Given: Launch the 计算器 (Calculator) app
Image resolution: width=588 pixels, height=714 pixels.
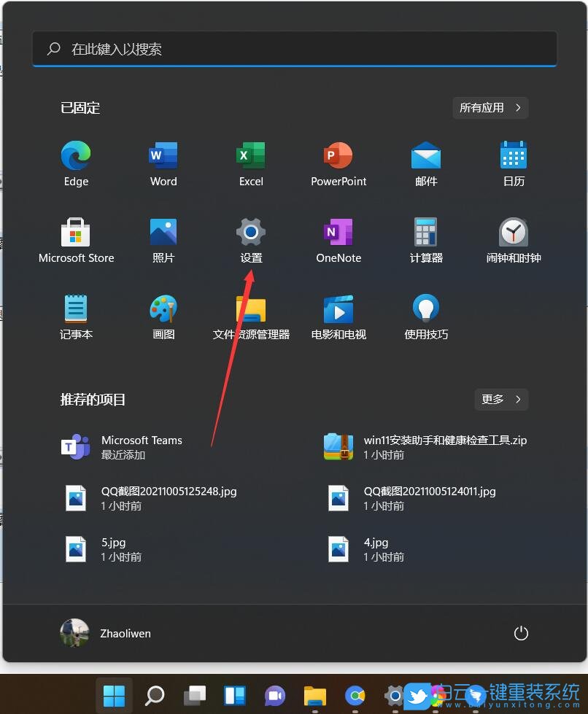Looking at the screenshot, I should (x=425, y=232).
